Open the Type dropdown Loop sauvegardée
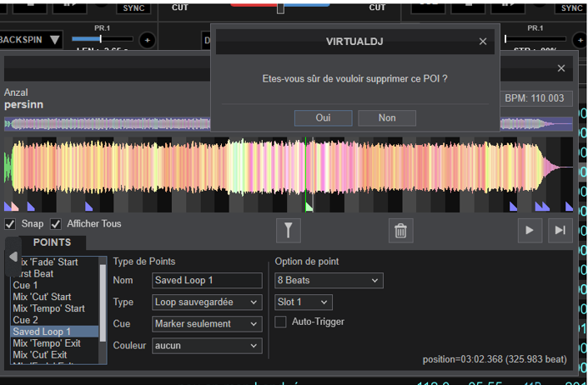 click(x=207, y=302)
